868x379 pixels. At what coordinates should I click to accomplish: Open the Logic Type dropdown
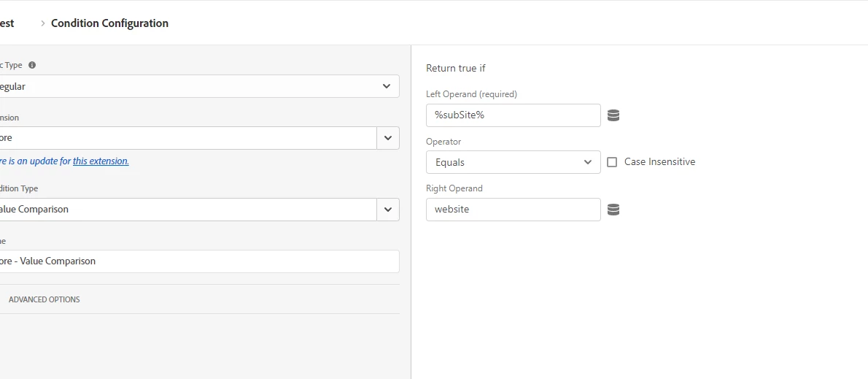[x=197, y=86]
